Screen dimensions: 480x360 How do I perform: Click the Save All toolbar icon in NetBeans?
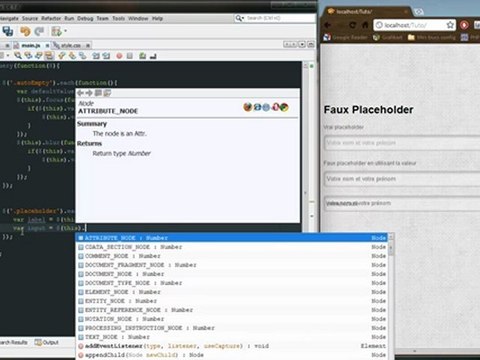point(8,31)
